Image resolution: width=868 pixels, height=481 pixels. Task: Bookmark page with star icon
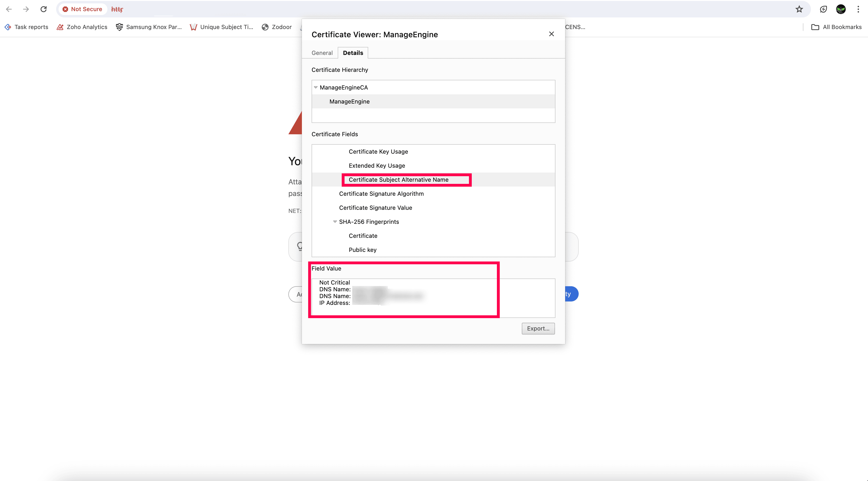click(x=799, y=9)
